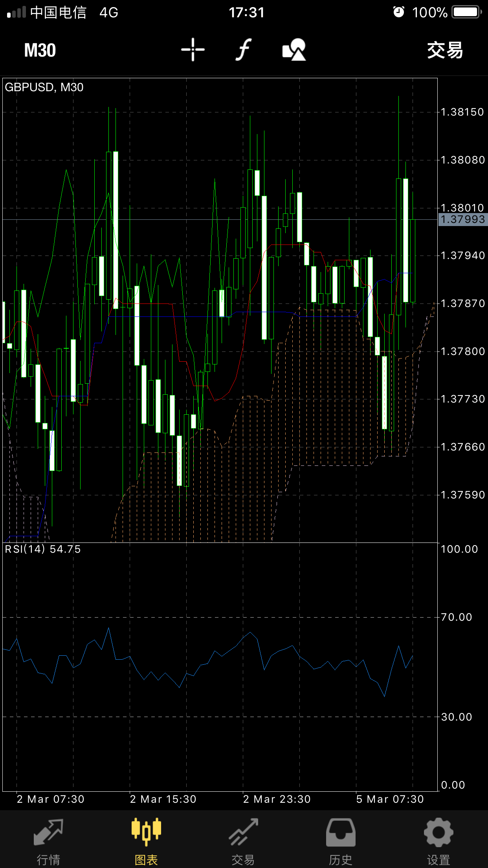This screenshot has height=868, width=488.
Task: Tap the GBPUSD, M30 chart label
Action: [44, 87]
